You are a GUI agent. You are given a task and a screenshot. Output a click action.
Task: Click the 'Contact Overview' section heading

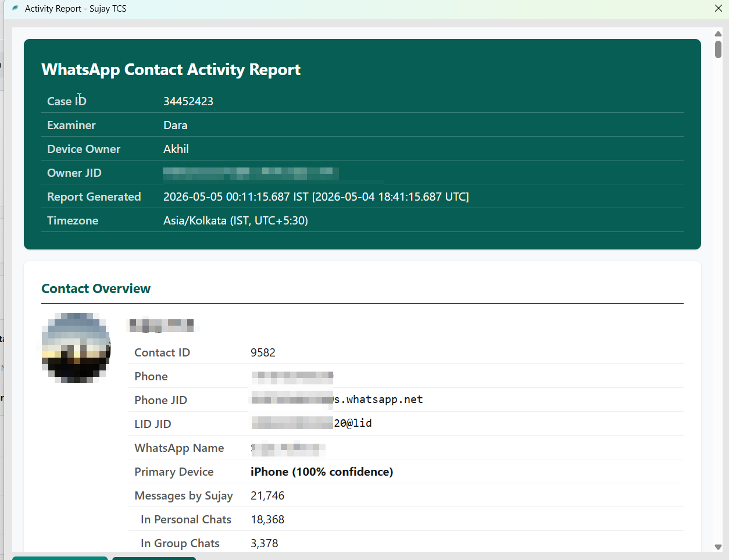click(96, 288)
